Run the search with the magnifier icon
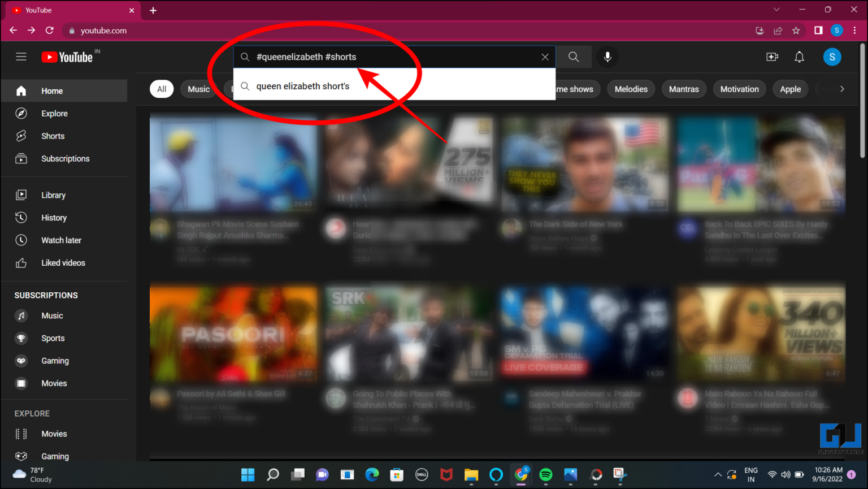Viewport: 868px width, 489px height. (x=573, y=57)
